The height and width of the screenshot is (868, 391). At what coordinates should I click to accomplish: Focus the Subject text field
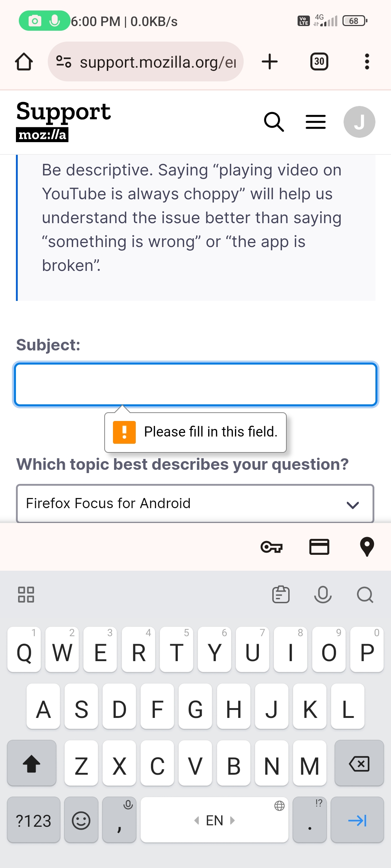[195, 384]
